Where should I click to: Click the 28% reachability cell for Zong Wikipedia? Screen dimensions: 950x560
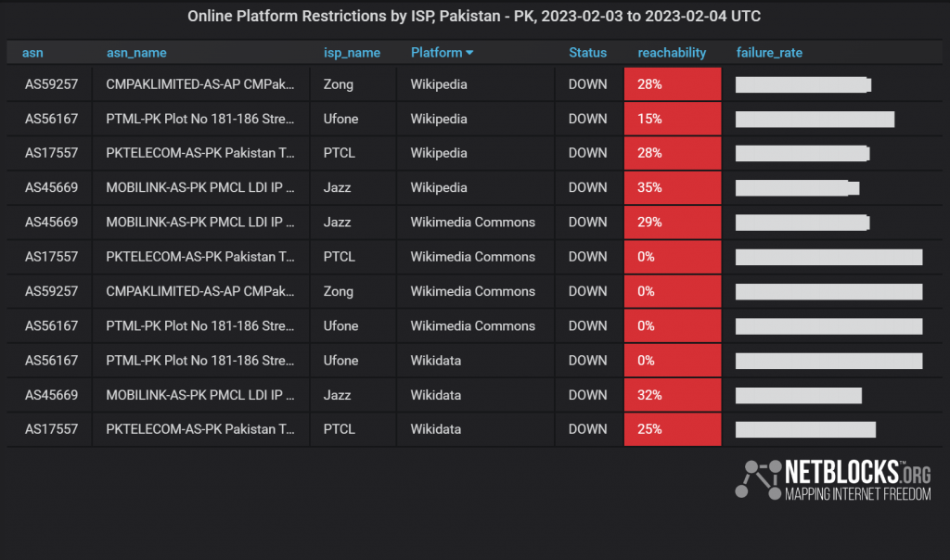[x=673, y=84]
